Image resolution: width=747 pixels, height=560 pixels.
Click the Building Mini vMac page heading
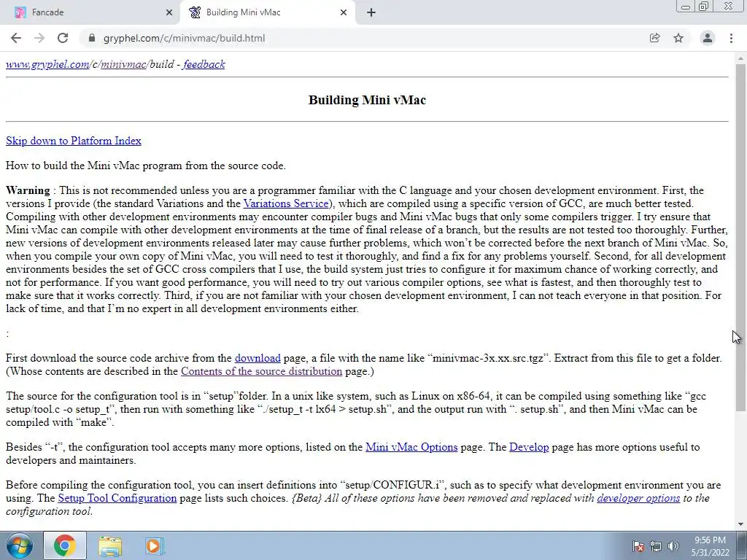[x=367, y=100]
